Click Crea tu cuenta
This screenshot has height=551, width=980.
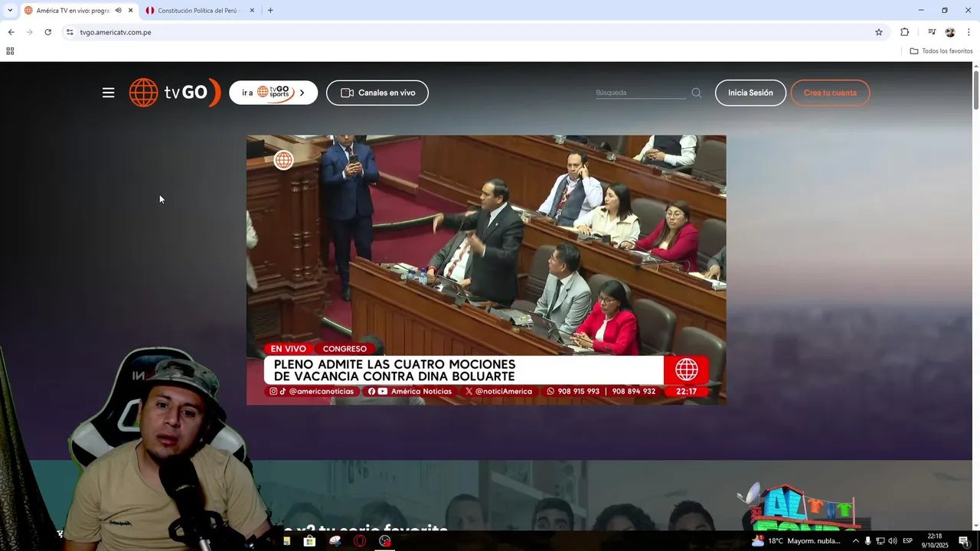pyautogui.click(x=830, y=93)
